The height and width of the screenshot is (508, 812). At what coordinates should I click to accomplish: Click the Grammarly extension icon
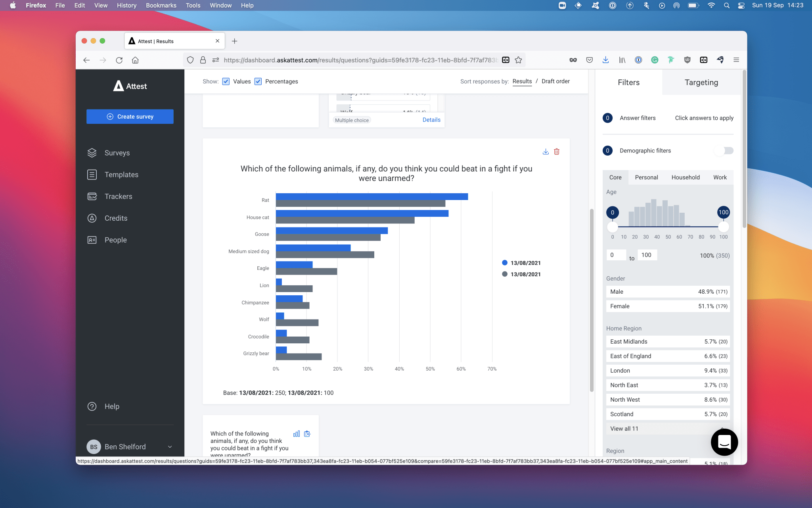click(655, 60)
